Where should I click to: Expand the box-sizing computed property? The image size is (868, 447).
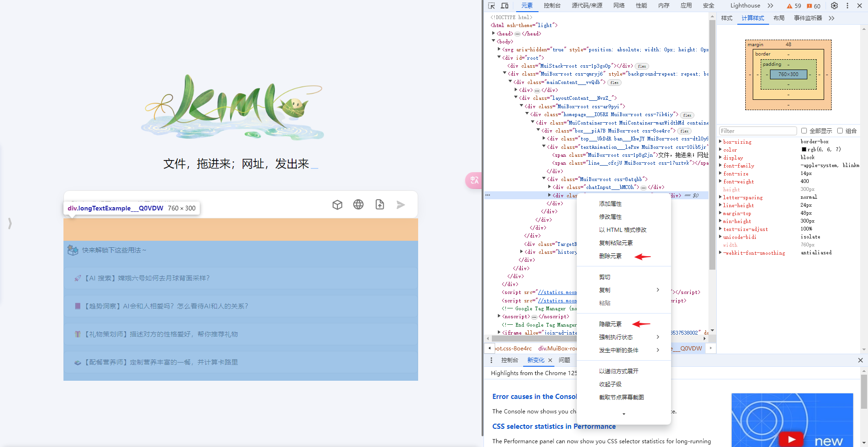click(x=721, y=142)
